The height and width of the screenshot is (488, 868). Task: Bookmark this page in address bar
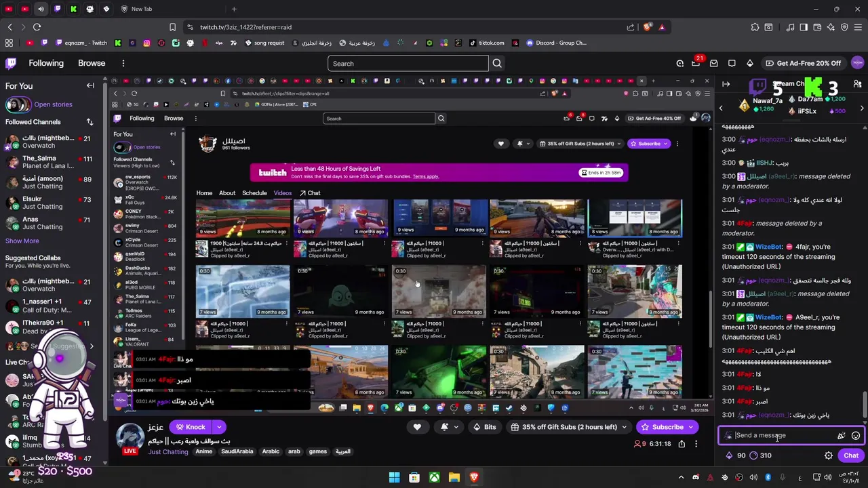click(x=172, y=27)
